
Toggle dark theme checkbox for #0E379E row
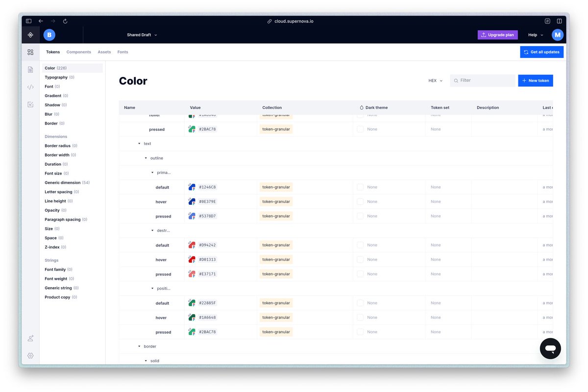click(x=360, y=201)
